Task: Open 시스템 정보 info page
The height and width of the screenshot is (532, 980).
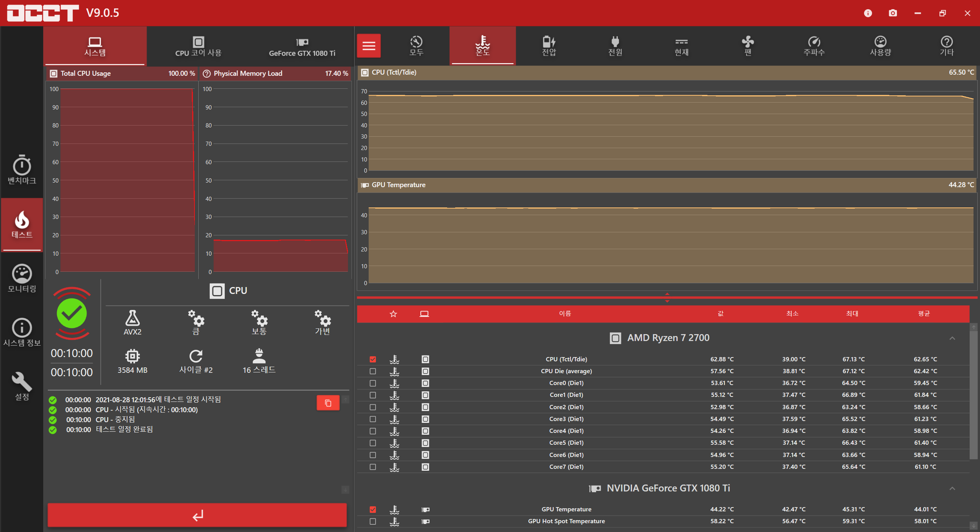Action: (22, 332)
